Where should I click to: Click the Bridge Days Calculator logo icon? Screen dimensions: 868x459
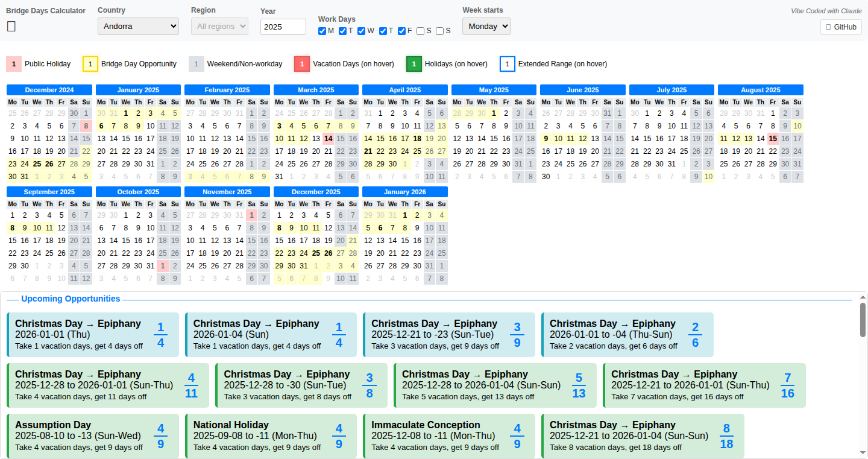click(11, 26)
